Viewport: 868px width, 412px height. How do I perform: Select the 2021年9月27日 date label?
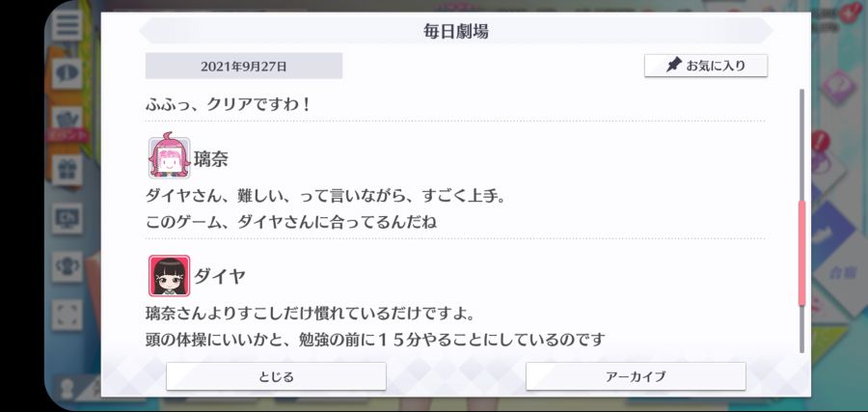(244, 66)
